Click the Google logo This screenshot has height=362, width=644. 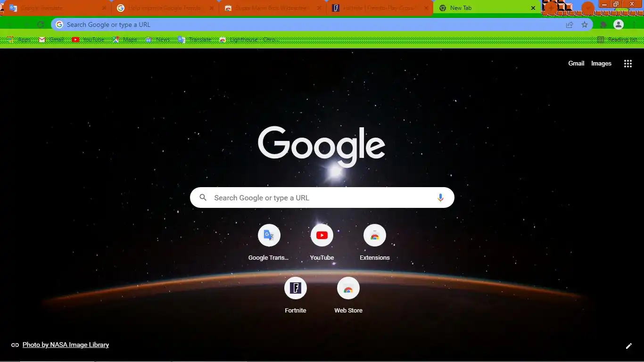[322, 146]
